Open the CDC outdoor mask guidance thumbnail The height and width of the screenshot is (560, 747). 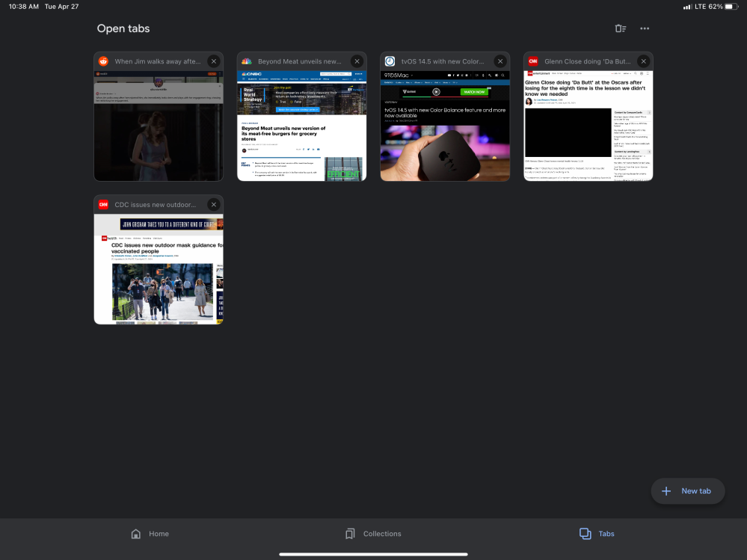[x=159, y=269]
